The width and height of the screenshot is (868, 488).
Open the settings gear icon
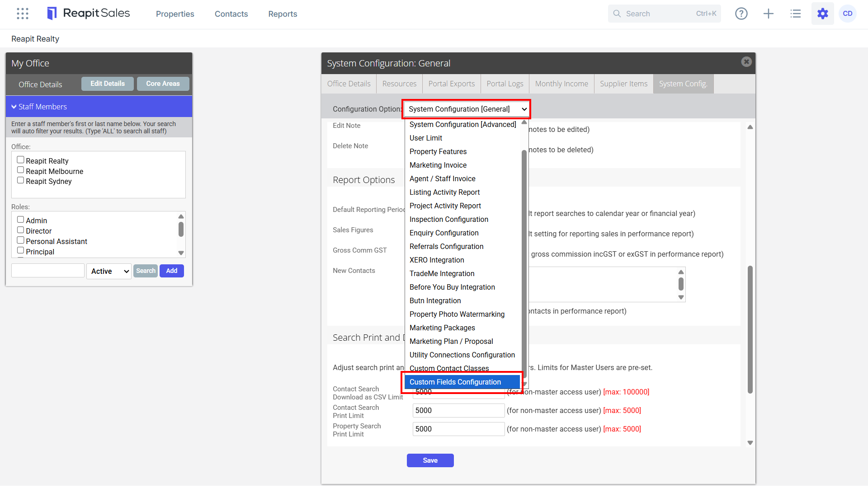pos(823,14)
